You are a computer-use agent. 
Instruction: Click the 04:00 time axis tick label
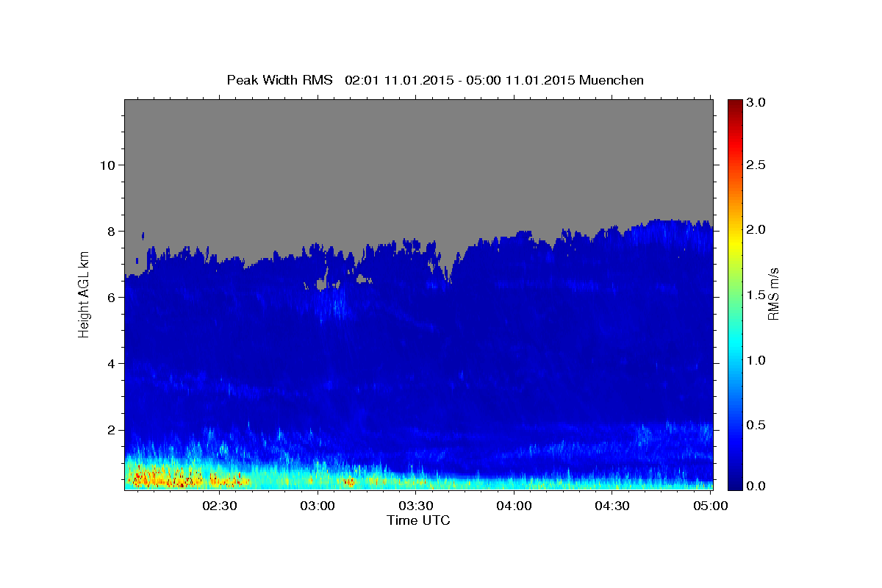[x=514, y=506]
